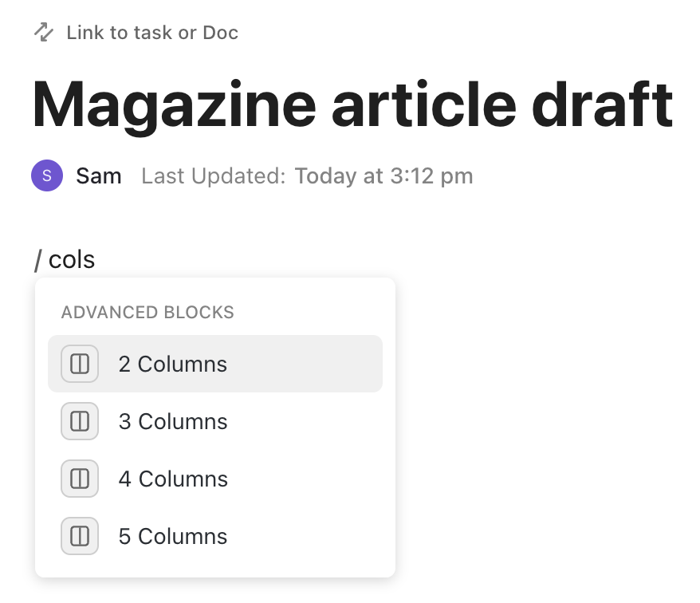Screen dimensions: 700x603
Task: Click the "ADVANCED BLOCKS" section header
Action: (x=147, y=312)
